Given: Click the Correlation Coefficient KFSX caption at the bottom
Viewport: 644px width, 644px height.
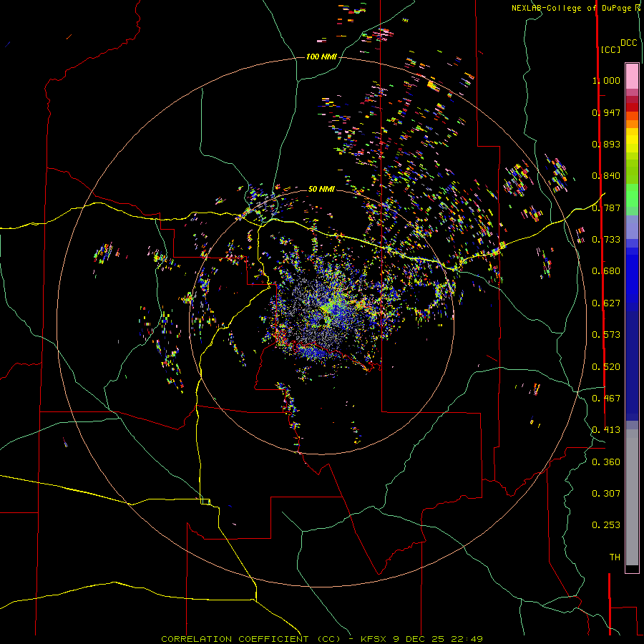Looking at the screenshot, I should [321, 639].
